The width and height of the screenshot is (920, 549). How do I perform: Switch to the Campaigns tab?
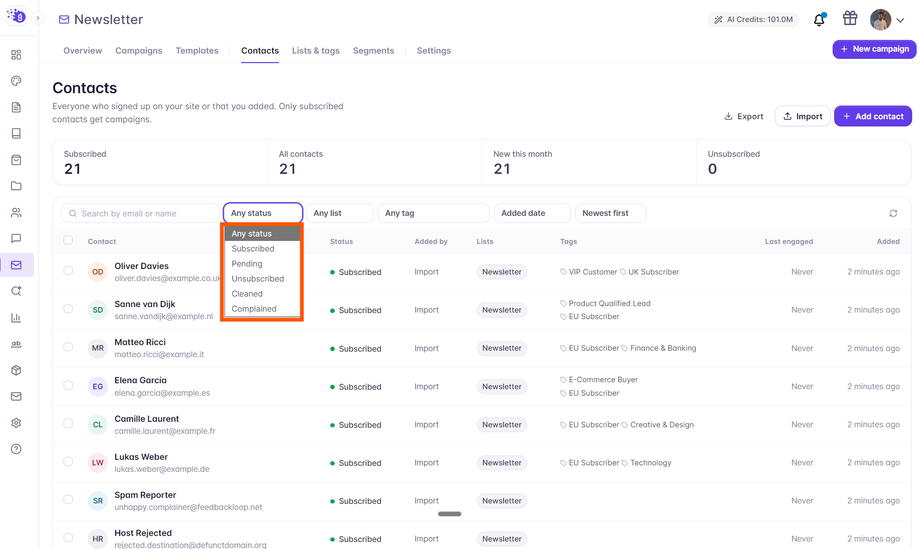pos(138,50)
